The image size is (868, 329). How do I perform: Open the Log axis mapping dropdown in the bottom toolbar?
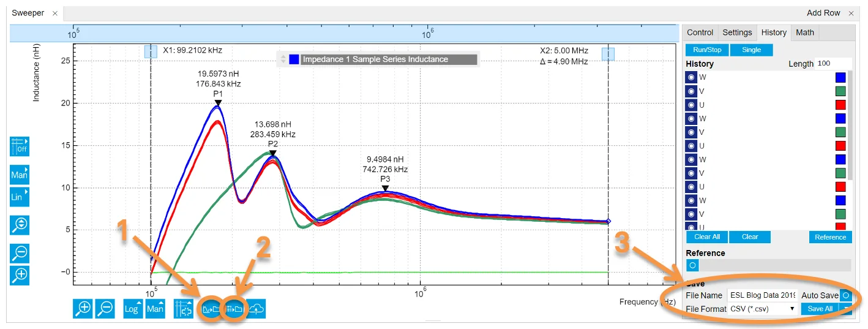(x=133, y=309)
